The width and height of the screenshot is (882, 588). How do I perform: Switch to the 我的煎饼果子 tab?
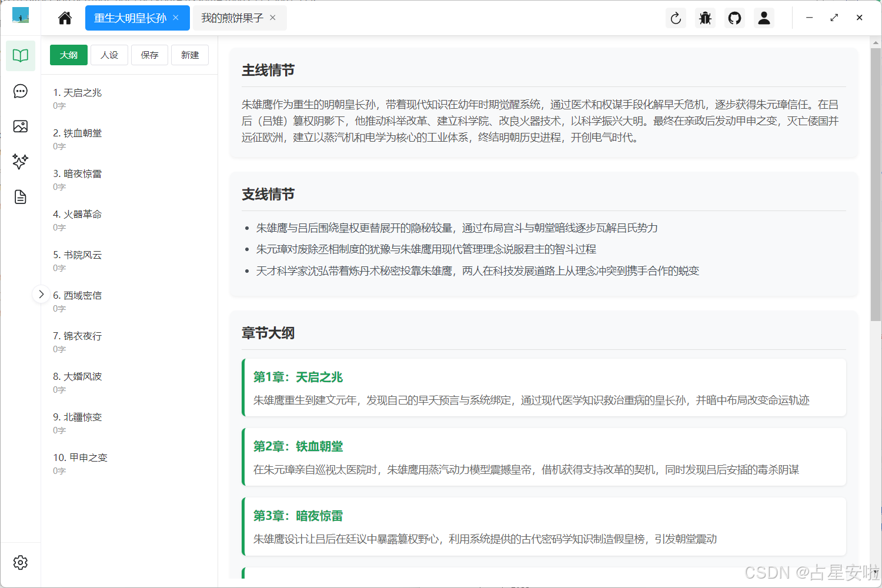[232, 18]
